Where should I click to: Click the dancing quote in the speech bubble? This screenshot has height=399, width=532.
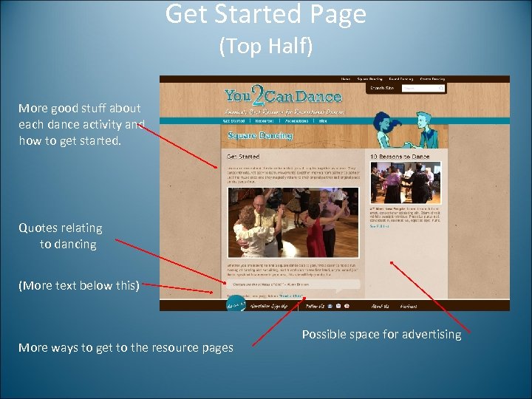tap(271, 284)
